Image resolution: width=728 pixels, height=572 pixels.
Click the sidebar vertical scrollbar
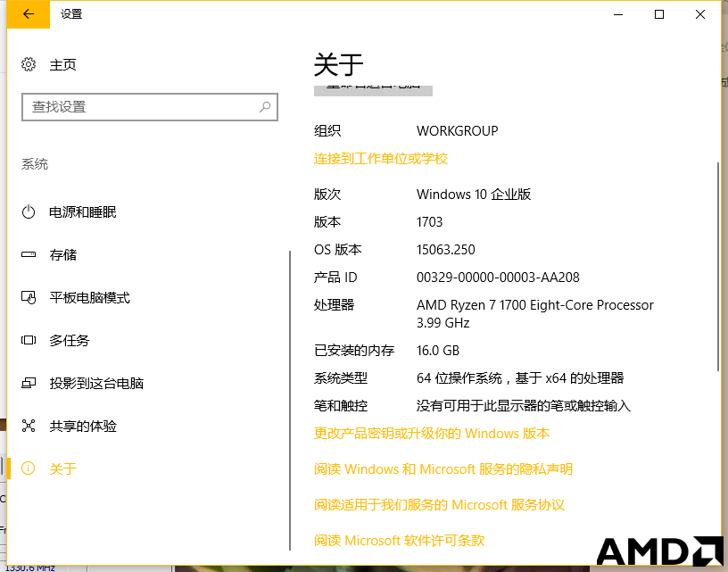point(290,400)
